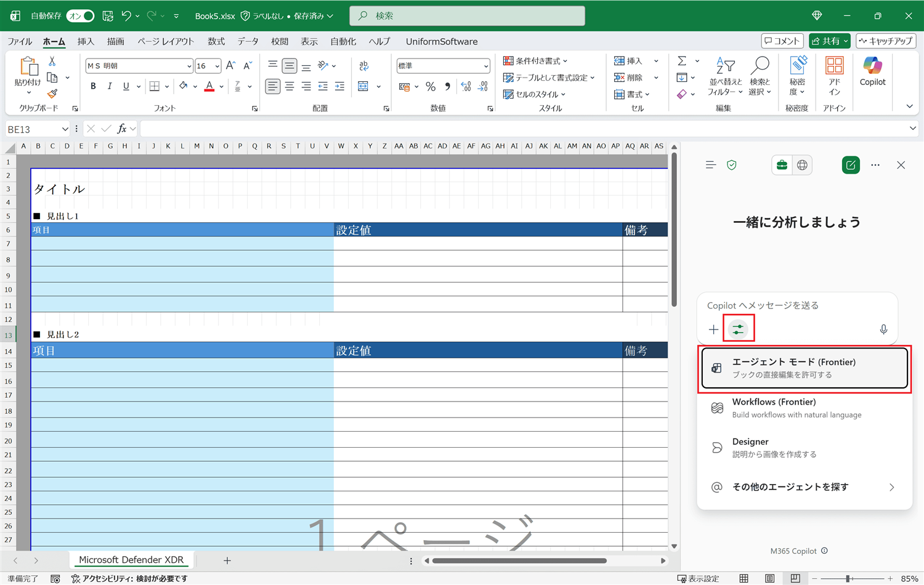Click the wrap text icon
This screenshot has width=924, height=585.
(x=364, y=65)
